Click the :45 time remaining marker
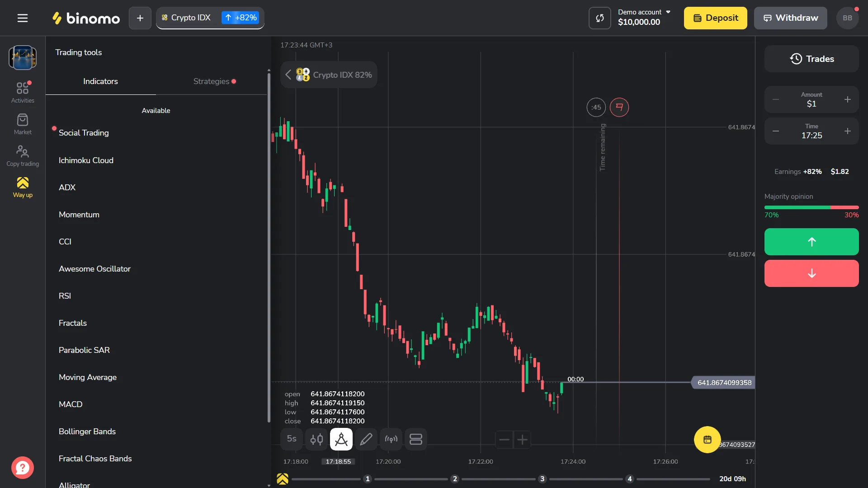Image resolution: width=868 pixels, height=488 pixels. [596, 107]
